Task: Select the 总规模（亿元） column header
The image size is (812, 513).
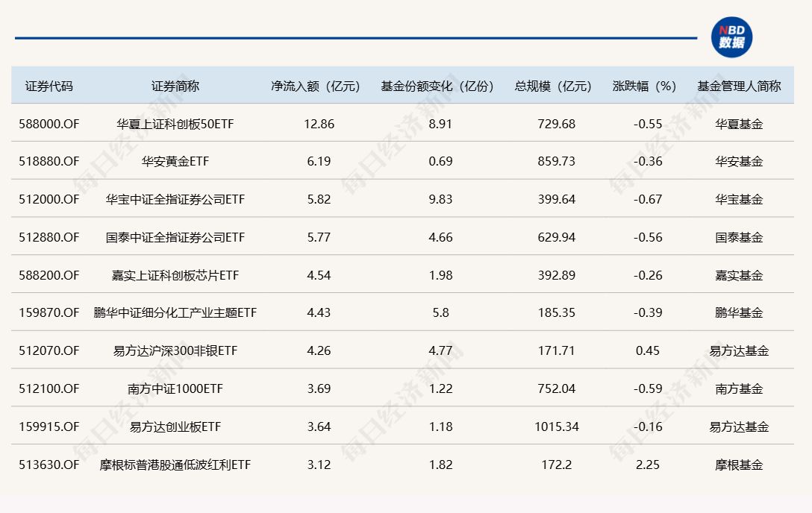Action: pyautogui.click(x=553, y=86)
